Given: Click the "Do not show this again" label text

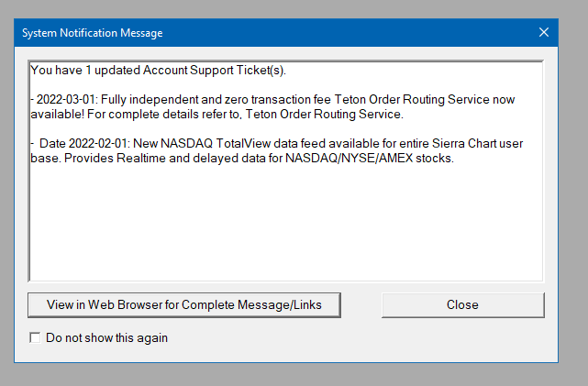Looking at the screenshot, I should coord(106,338).
